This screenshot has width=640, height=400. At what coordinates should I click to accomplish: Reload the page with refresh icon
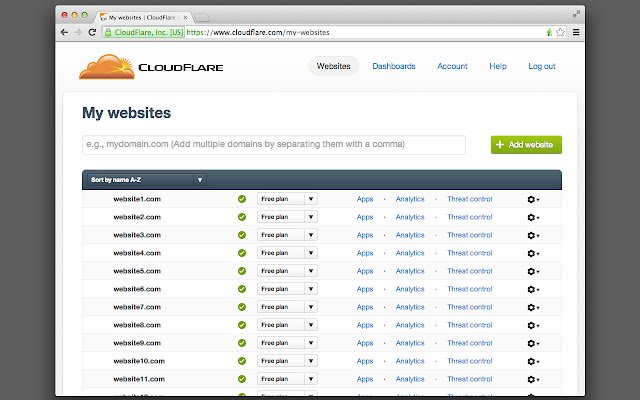(x=92, y=32)
